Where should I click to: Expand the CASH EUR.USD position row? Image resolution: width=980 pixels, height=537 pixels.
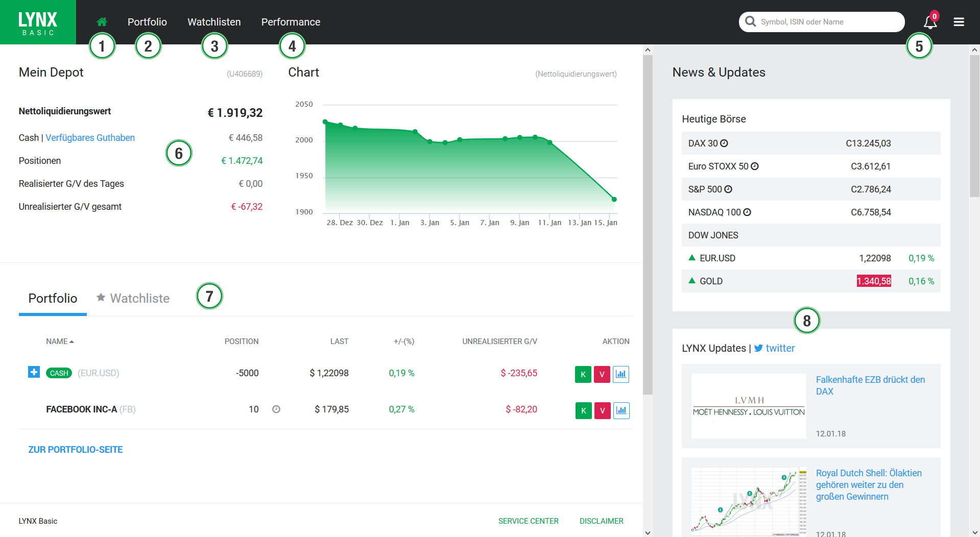click(x=34, y=372)
